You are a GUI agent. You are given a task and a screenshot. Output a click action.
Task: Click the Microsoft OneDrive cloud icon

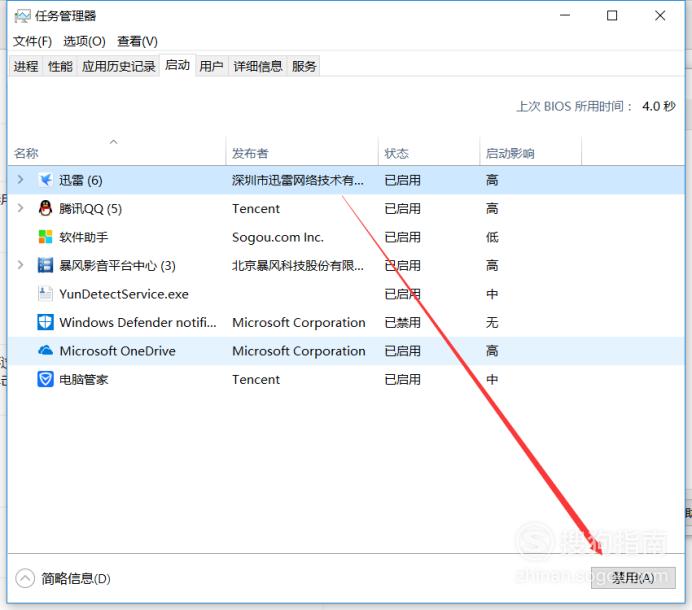[45, 350]
